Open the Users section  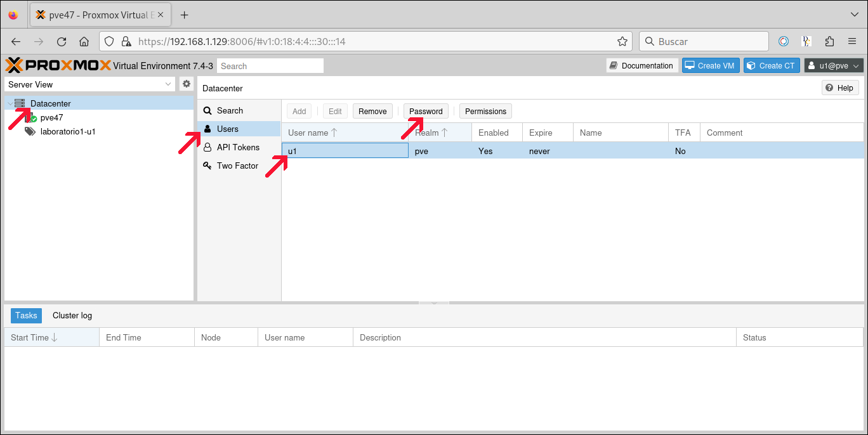click(239, 129)
